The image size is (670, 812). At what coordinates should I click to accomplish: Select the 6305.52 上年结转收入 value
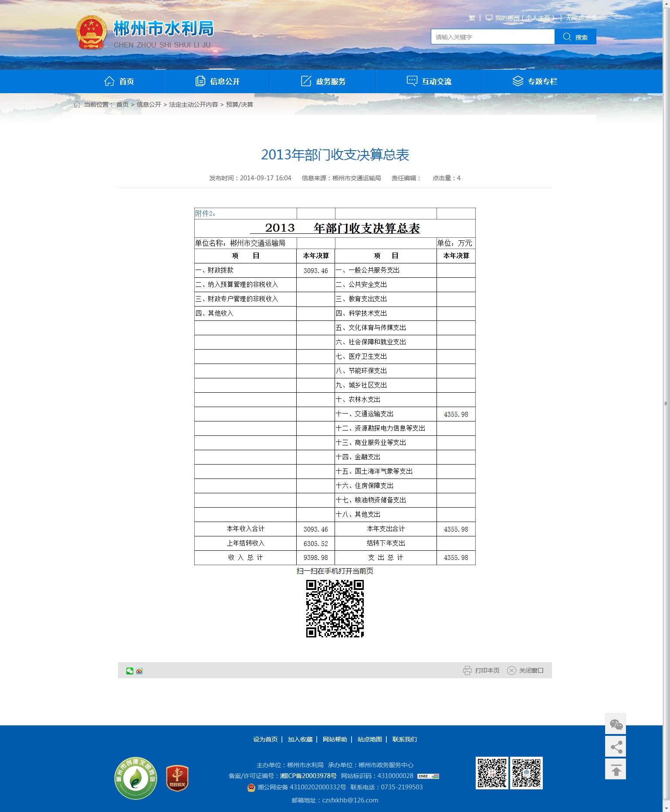(316, 544)
